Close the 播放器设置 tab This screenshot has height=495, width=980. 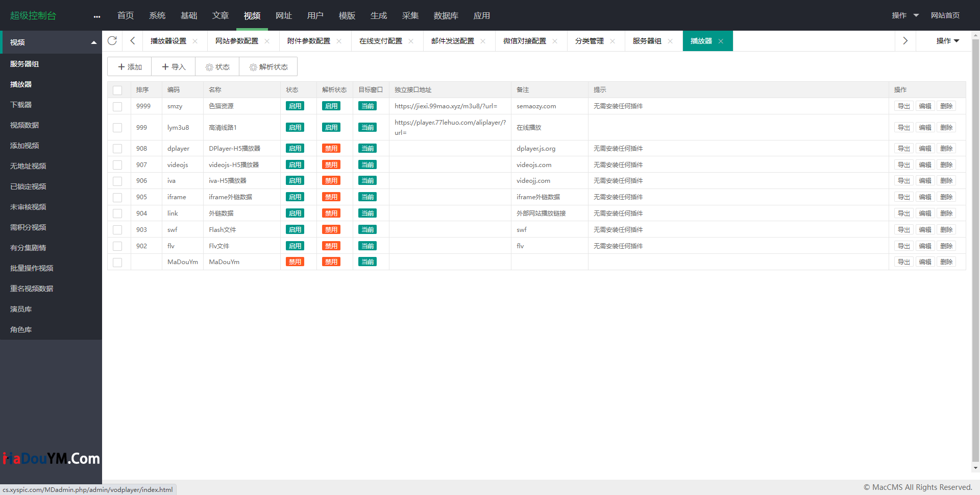(195, 41)
